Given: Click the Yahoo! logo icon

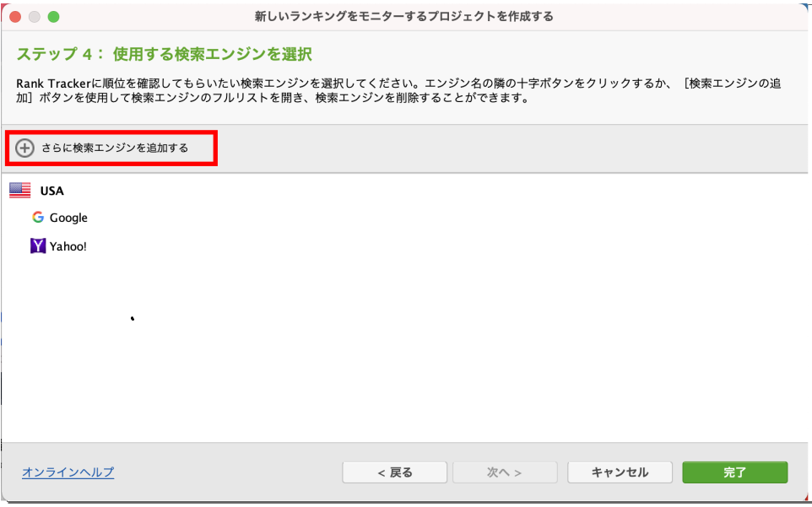Looking at the screenshot, I should click(38, 245).
